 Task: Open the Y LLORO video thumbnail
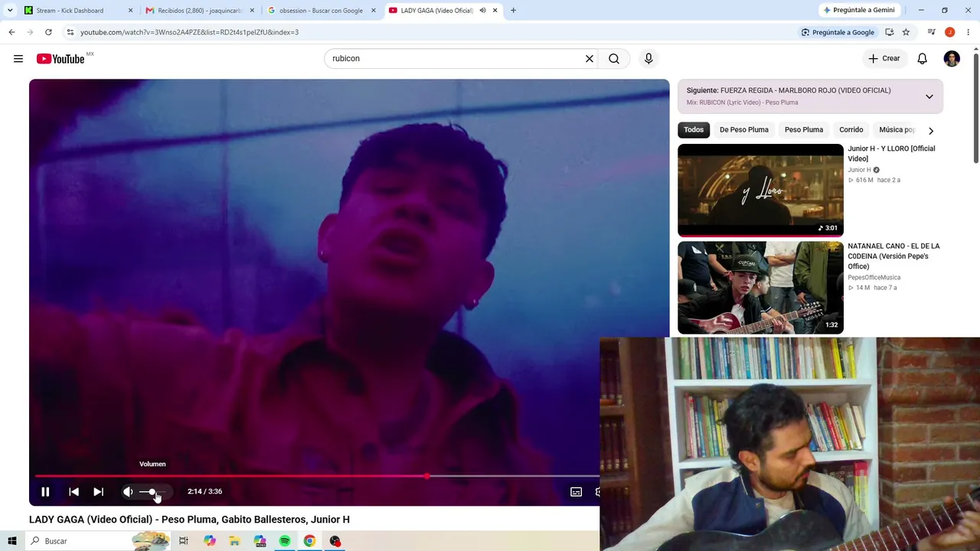pos(760,191)
